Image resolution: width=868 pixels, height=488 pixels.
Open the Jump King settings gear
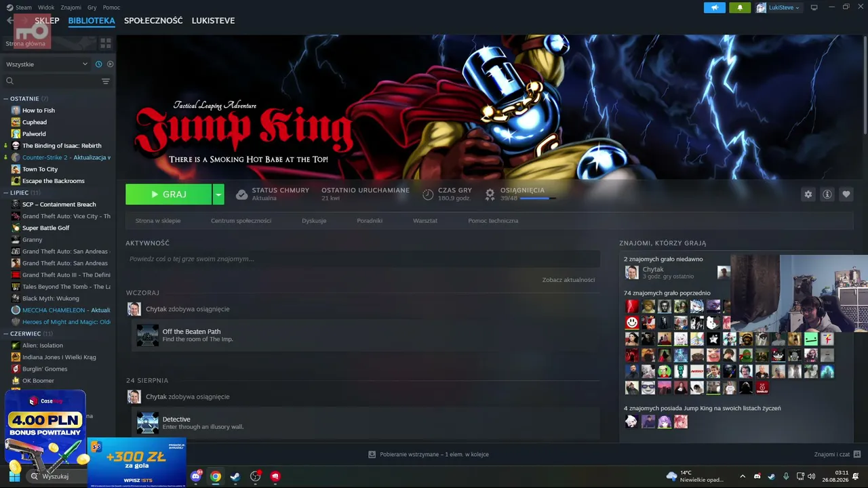click(808, 194)
